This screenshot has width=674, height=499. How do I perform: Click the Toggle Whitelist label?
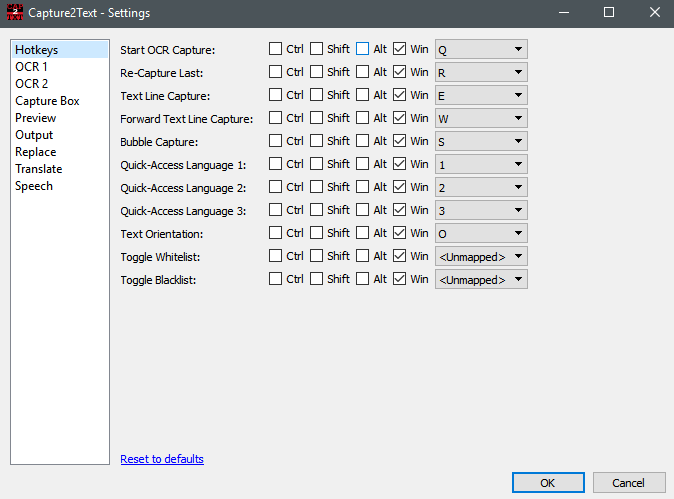(160, 257)
